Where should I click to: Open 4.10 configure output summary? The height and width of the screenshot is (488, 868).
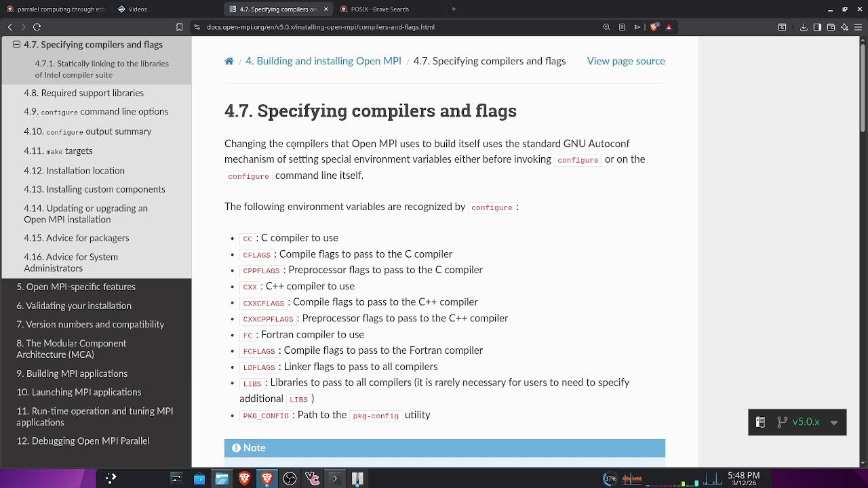click(87, 131)
